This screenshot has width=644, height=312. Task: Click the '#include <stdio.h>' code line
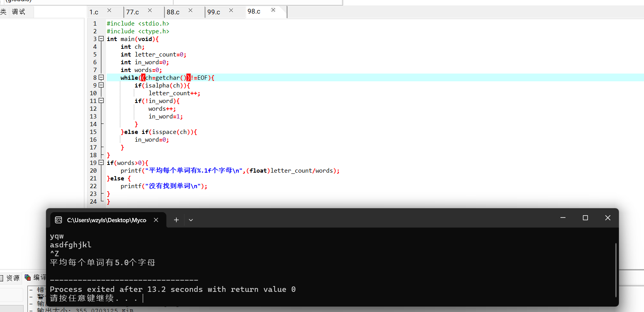138,23
